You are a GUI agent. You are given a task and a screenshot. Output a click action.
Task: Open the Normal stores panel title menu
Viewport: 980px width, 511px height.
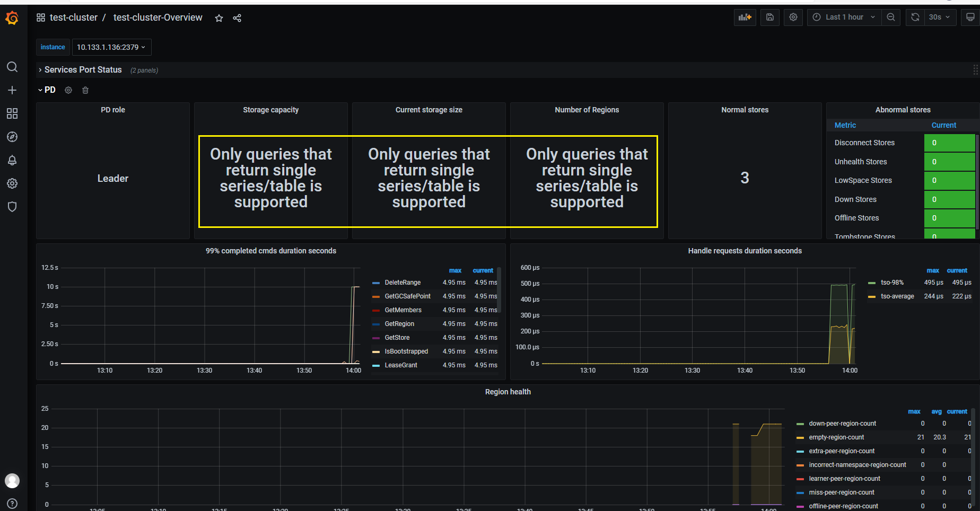coord(745,110)
